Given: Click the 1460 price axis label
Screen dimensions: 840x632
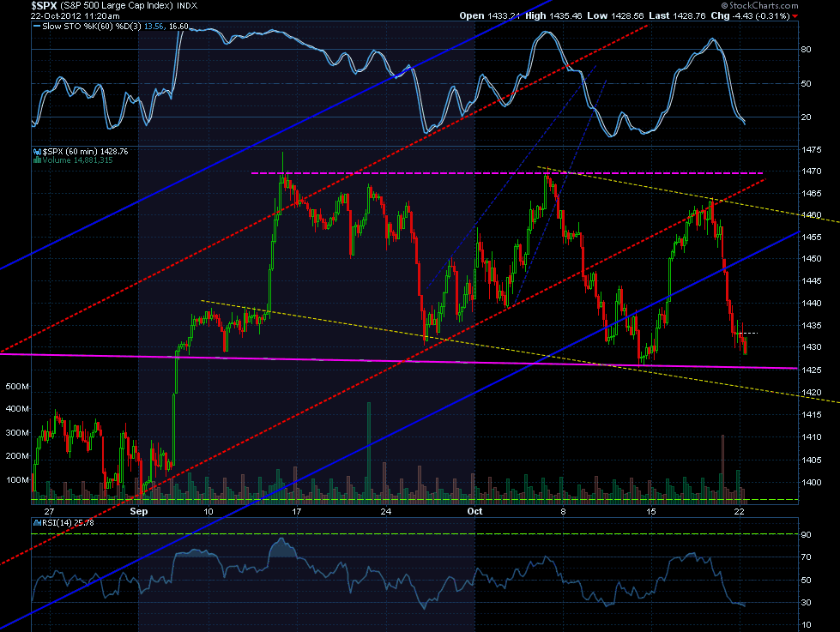Looking at the screenshot, I should point(812,214).
